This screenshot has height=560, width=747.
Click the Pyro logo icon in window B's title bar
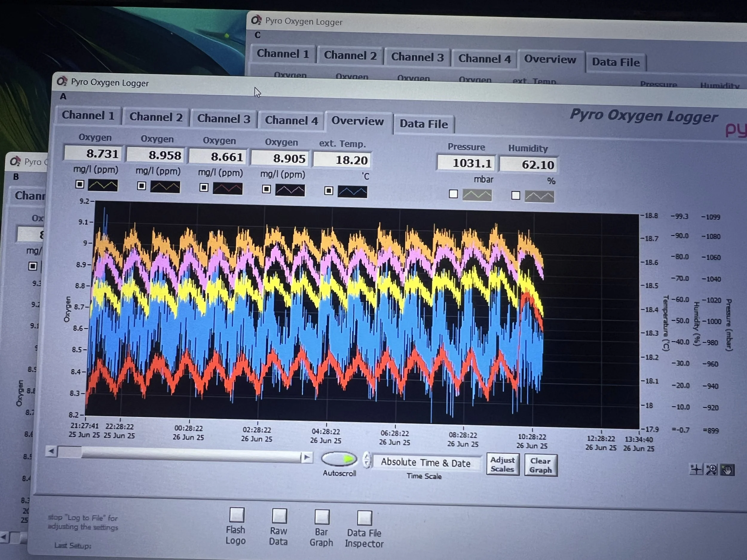15,161
